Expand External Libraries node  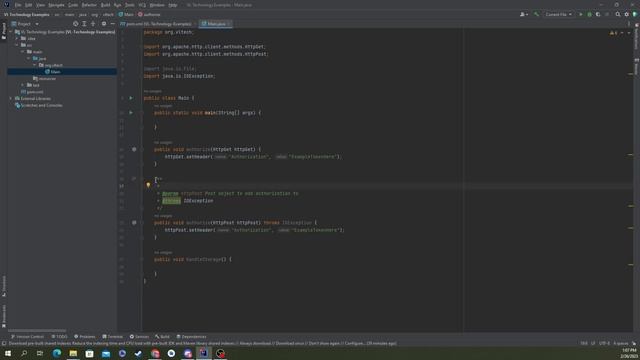click(11, 98)
